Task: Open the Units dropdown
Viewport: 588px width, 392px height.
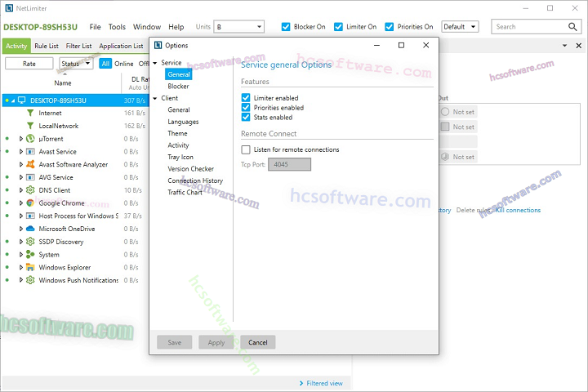Action: [238, 27]
